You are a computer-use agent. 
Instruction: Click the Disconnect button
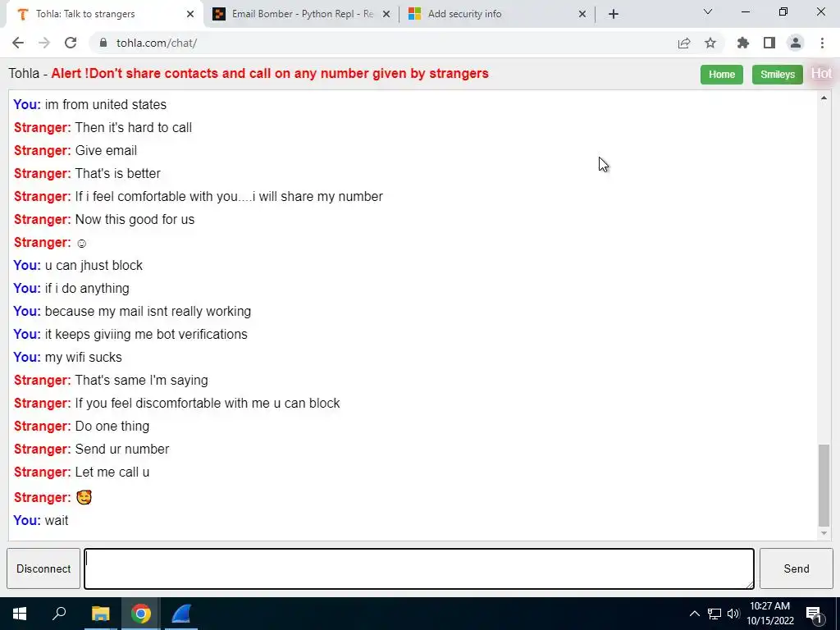click(43, 568)
